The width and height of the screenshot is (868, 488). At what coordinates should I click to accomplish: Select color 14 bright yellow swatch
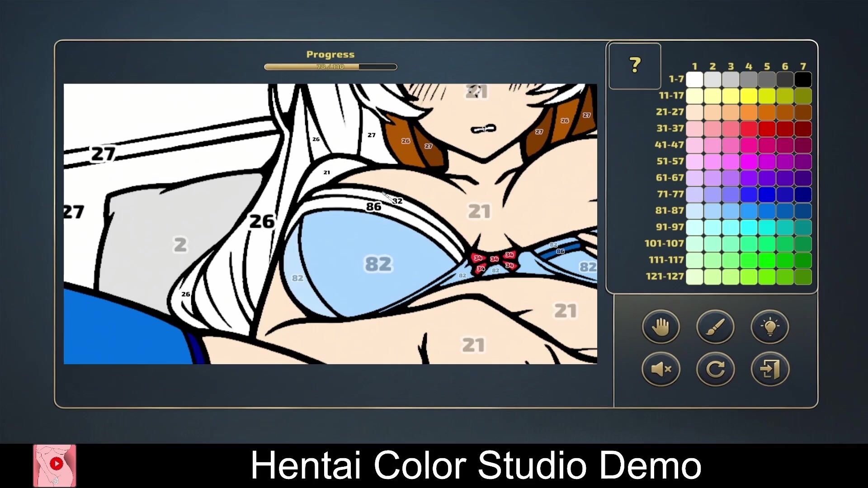[749, 96]
